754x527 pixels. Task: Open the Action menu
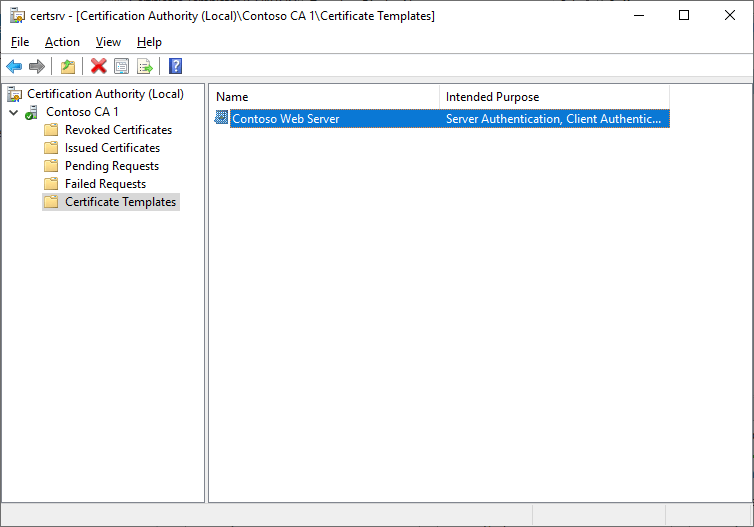click(62, 42)
